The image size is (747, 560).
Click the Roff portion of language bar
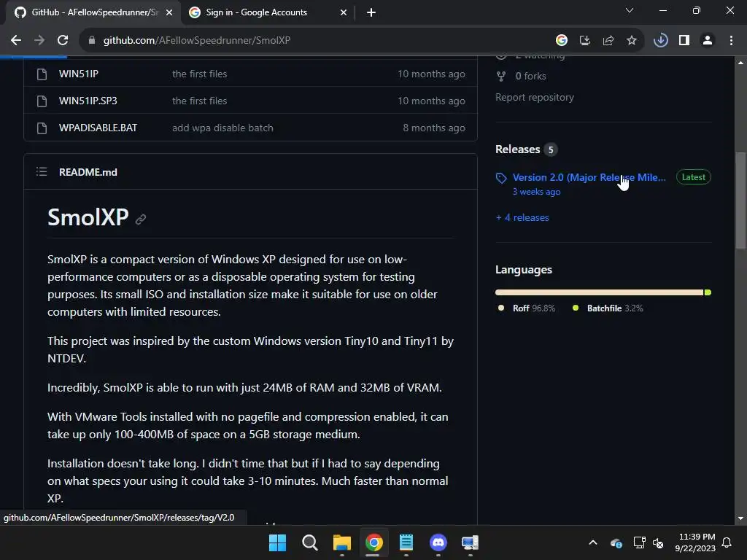[600, 292]
